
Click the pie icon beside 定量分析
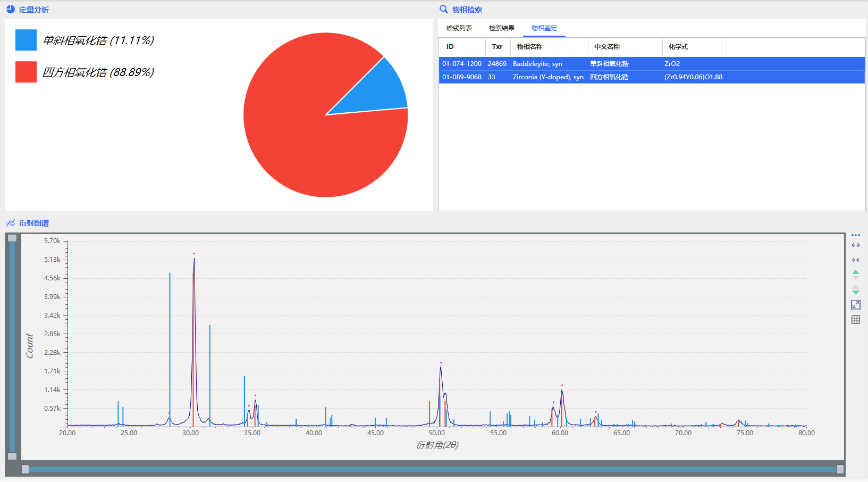tap(11, 10)
